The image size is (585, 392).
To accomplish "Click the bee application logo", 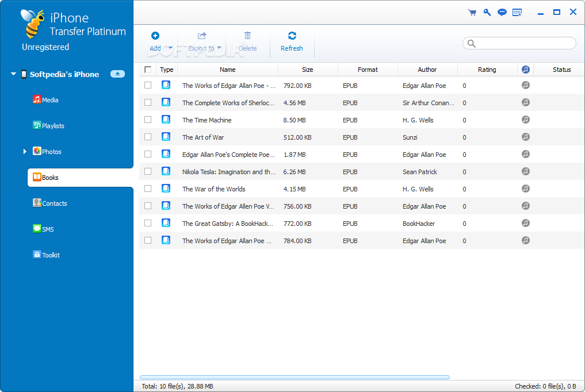I will point(32,24).
